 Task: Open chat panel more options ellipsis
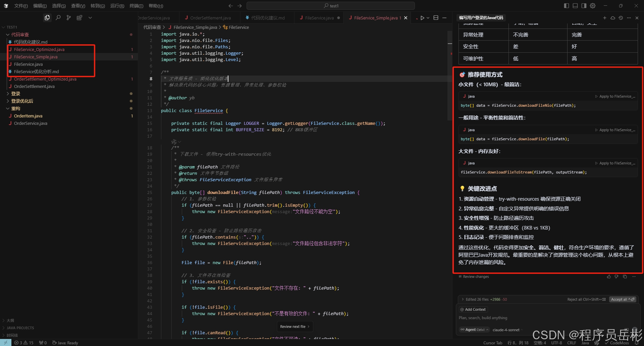(x=629, y=18)
